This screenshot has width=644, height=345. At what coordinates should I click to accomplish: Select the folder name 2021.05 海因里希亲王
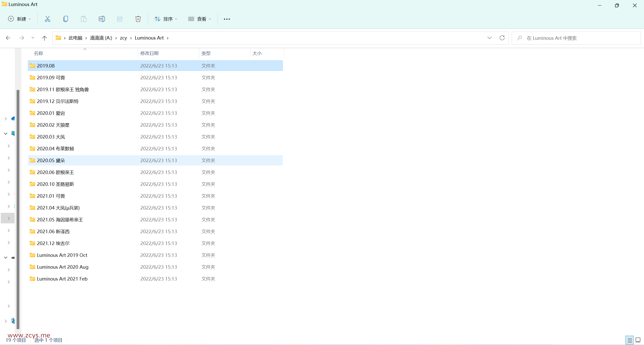(x=60, y=220)
